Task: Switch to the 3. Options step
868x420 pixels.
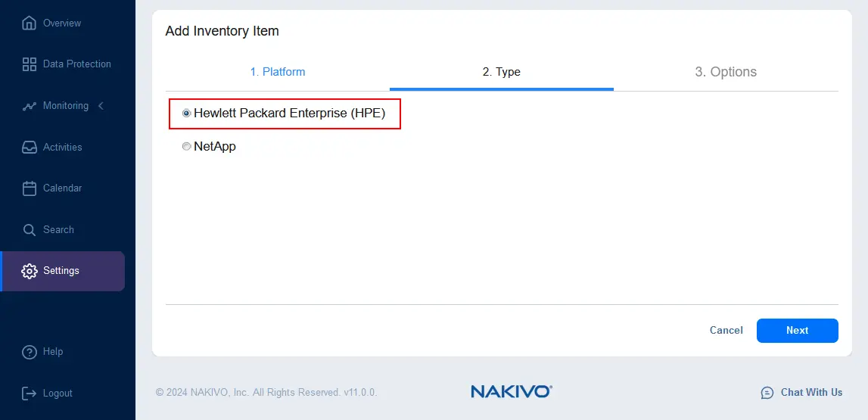Action: pyautogui.click(x=726, y=72)
